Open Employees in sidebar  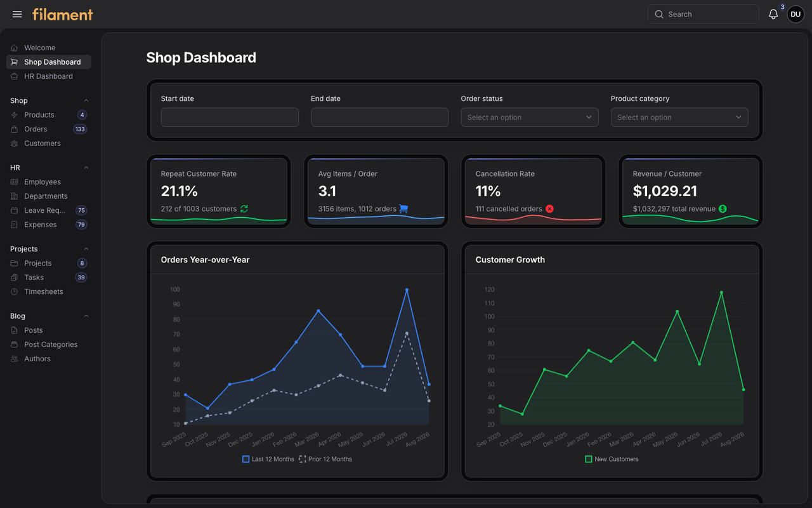point(49,182)
